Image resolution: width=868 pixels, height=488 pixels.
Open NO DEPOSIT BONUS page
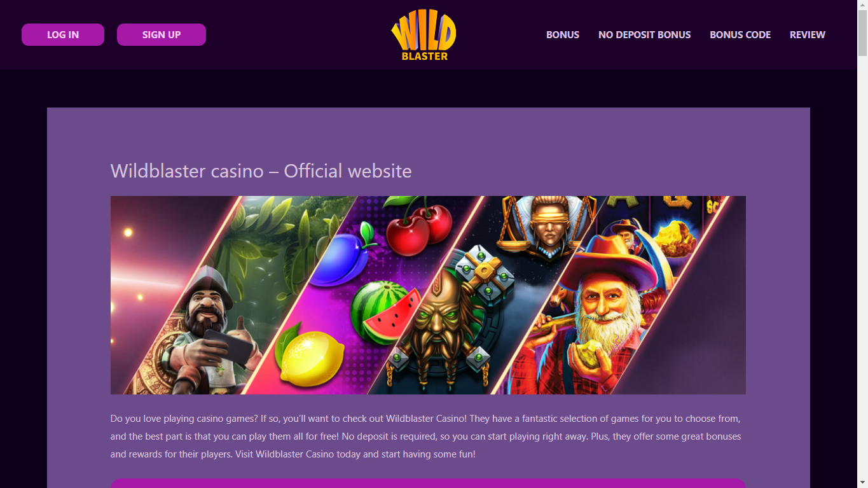644,35
